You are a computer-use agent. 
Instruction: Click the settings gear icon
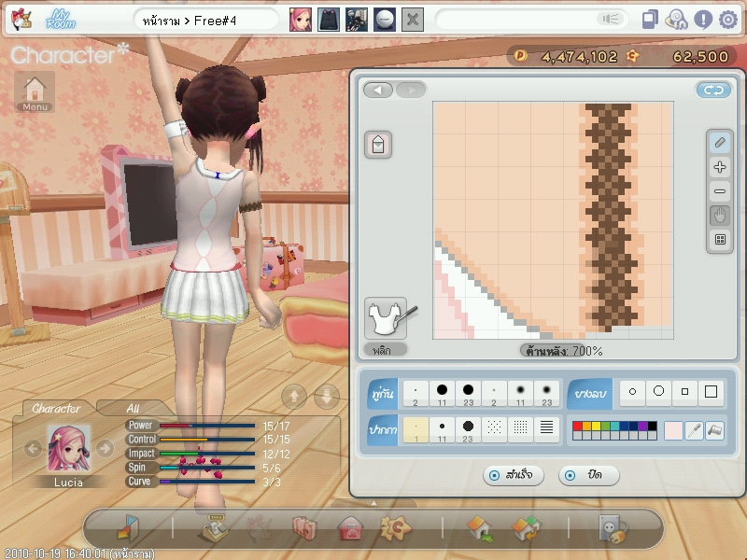point(727,20)
